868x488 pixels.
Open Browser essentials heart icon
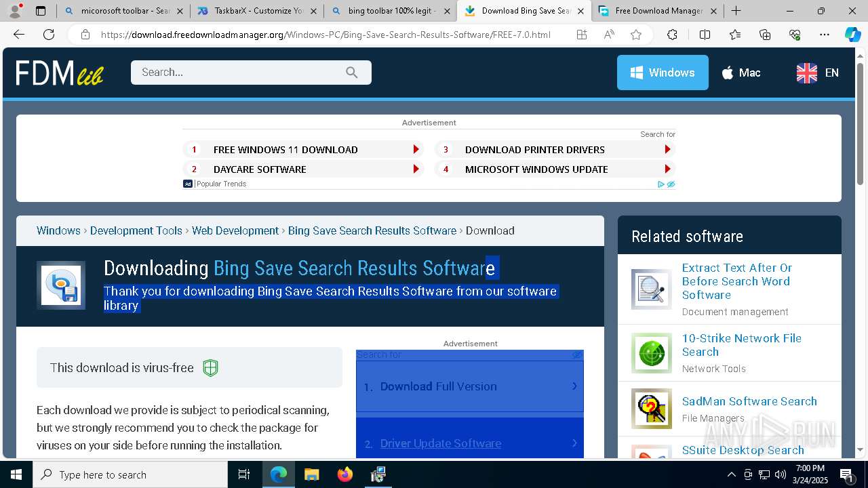click(x=795, y=35)
